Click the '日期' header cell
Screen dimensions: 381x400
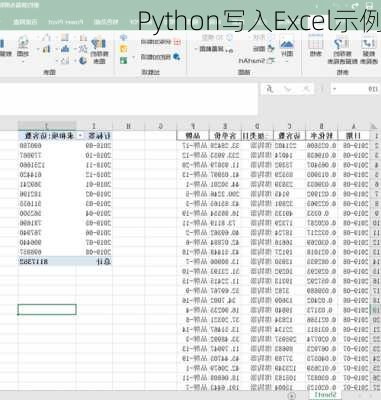point(353,136)
